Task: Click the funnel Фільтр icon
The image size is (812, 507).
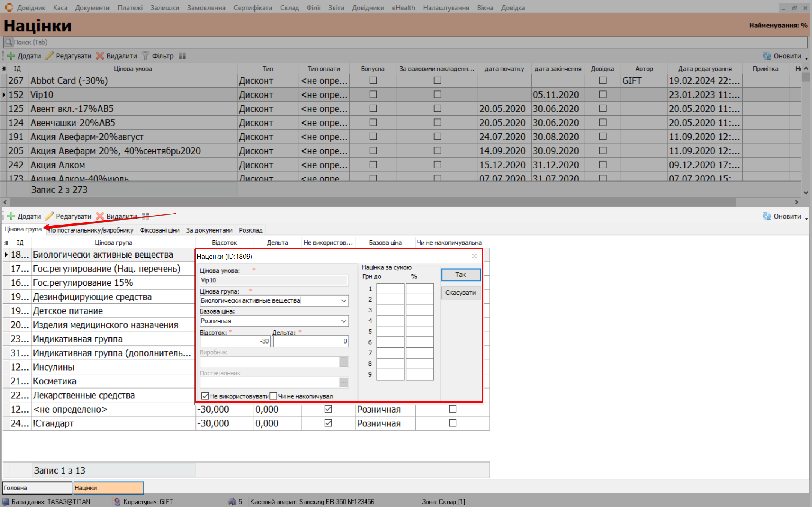Action: tap(145, 56)
